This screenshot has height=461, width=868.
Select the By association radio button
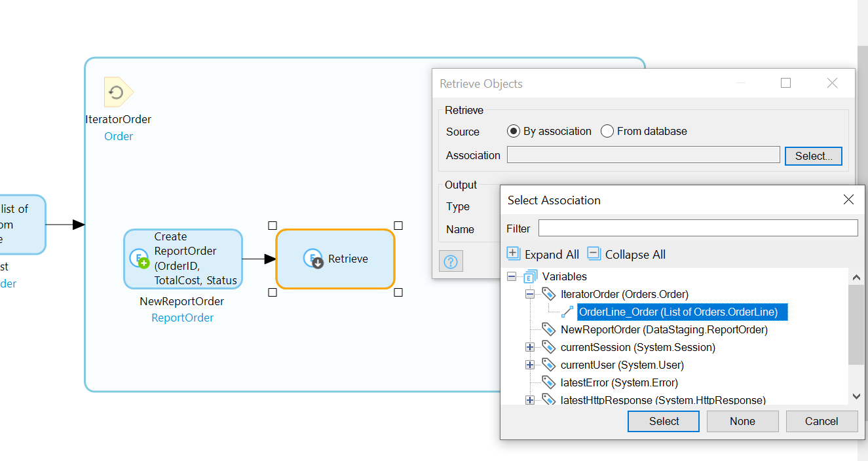(513, 131)
